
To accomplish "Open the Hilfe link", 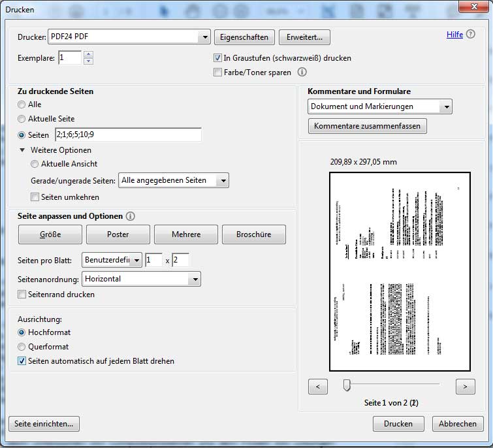I will tap(454, 34).
